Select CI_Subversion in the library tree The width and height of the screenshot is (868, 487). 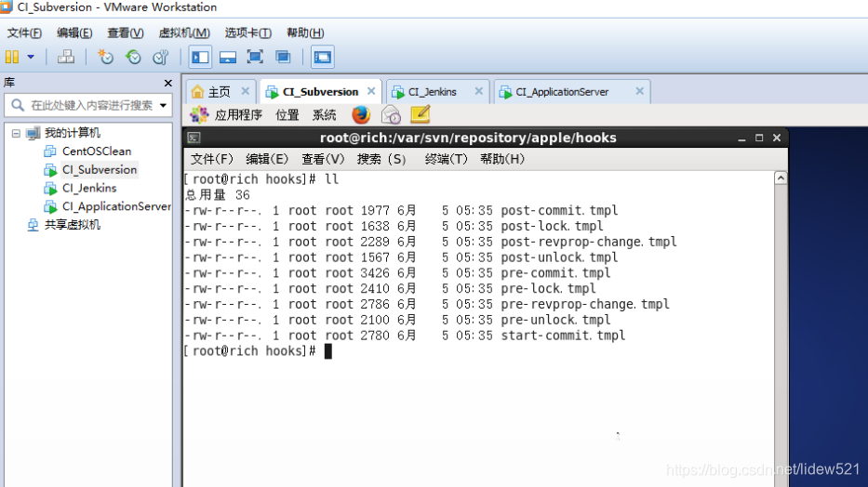tap(100, 170)
